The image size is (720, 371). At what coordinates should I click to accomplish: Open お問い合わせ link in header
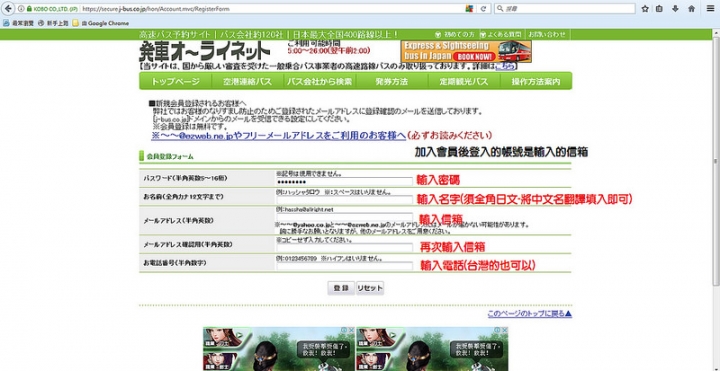(547, 34)
